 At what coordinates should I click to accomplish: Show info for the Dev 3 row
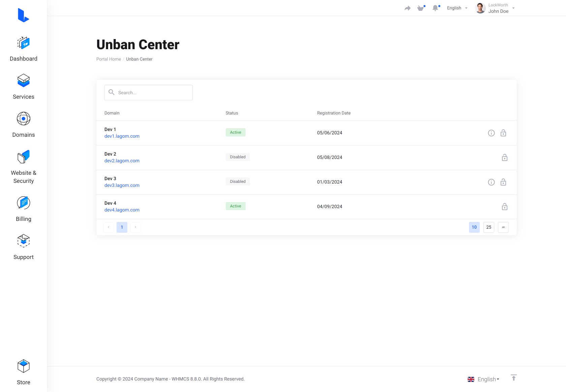[x=491, y=182]
